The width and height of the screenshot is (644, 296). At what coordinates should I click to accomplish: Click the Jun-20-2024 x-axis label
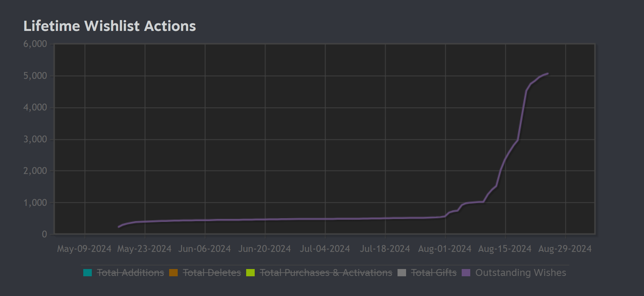265,249
